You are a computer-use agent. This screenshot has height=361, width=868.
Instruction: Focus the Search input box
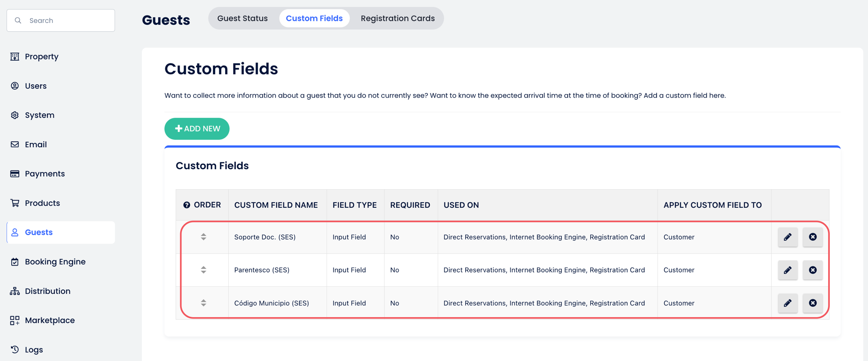tap(61, 20)
